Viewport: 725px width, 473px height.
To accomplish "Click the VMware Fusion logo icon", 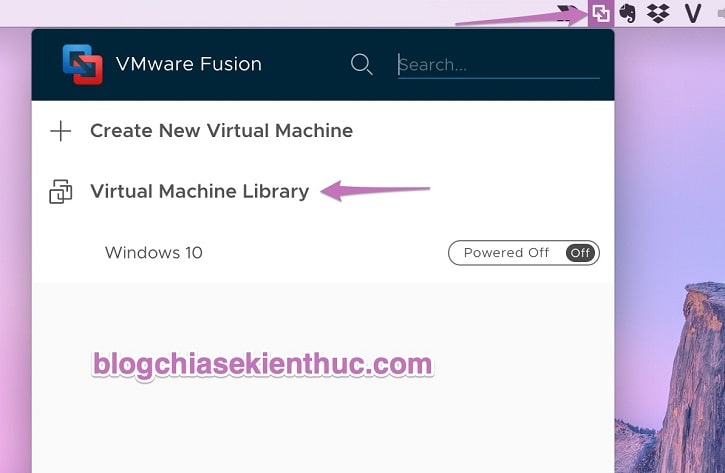I will pos(82,65).
